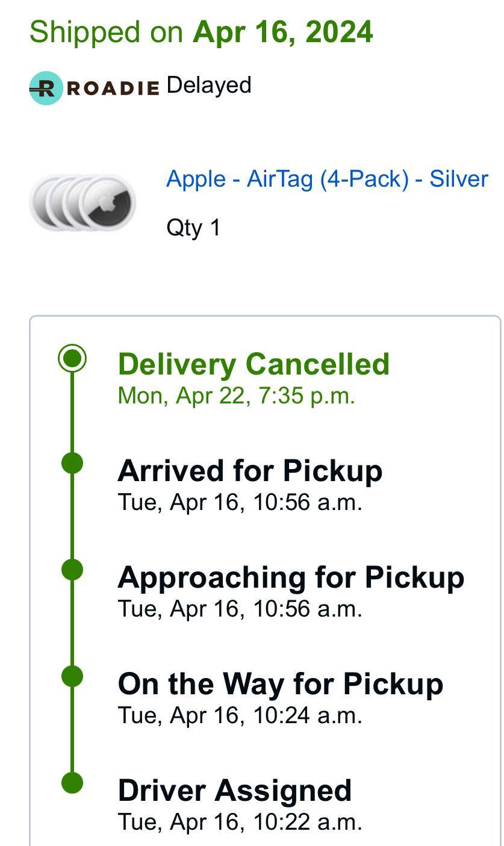Click the Tue, Apr 16, 10:24 a.m. timestamp
This screenshot has height=846, width=504.
[x=240, y=715]
